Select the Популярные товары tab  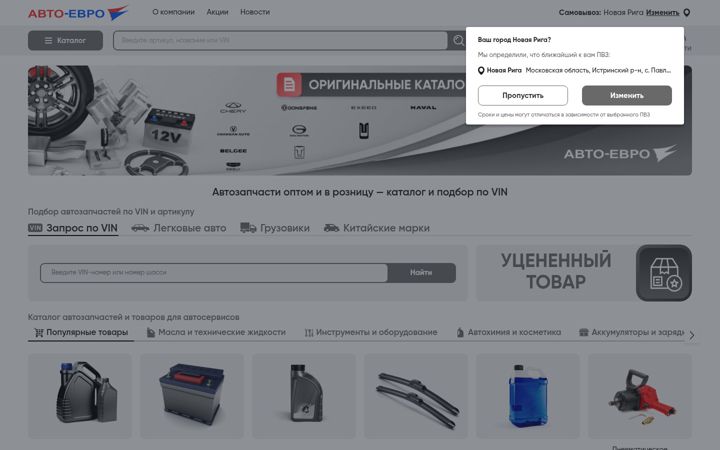81,332
